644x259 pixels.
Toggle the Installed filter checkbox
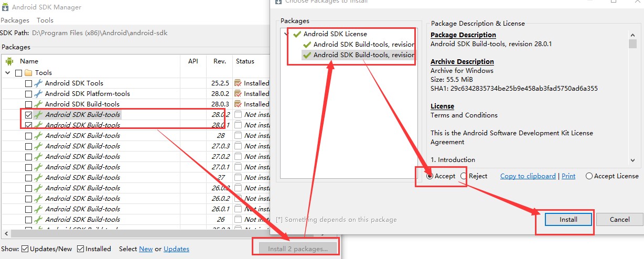[80, 249]
